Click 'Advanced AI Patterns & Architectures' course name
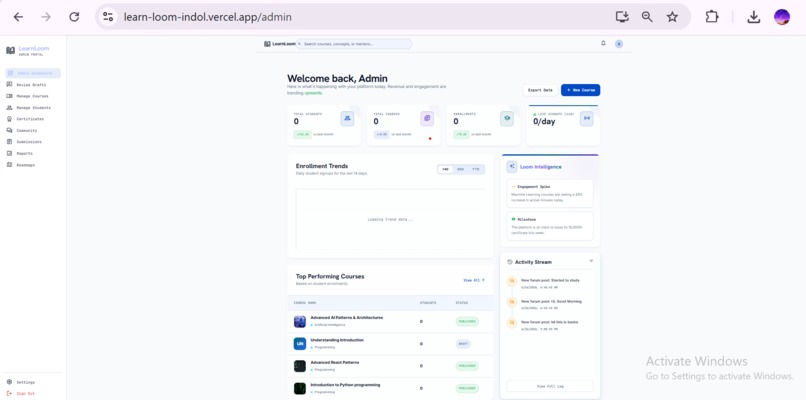This screenshot has height=400, width=806. [346, 318]
